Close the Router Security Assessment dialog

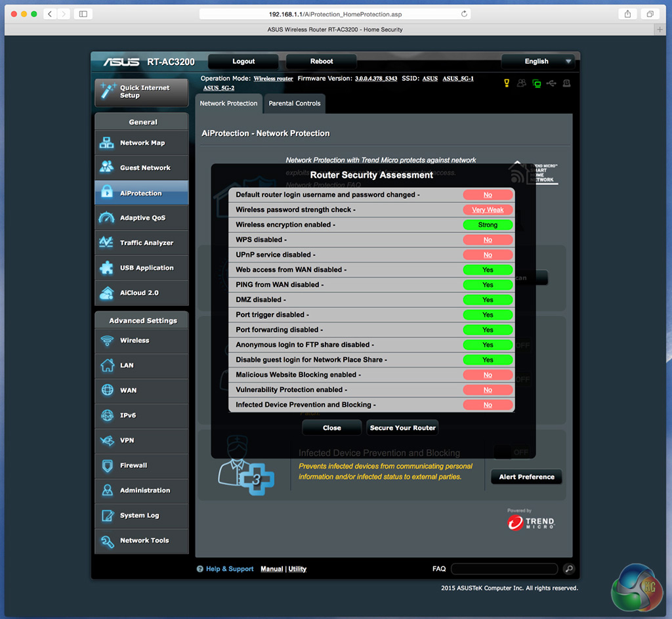pyautogui.click(x=331, y=428)
